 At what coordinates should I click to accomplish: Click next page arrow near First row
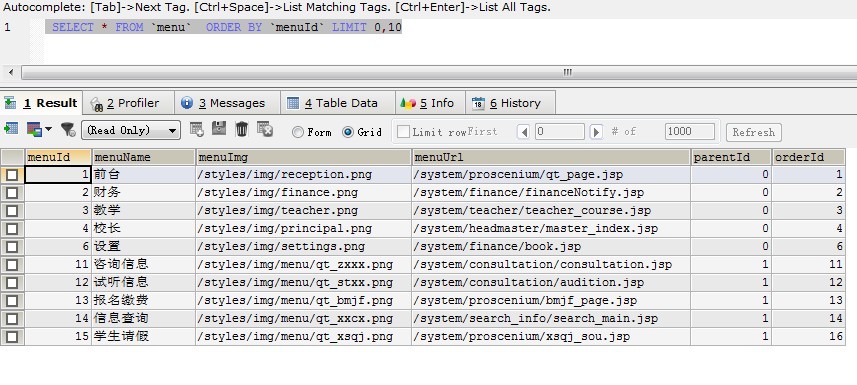point(596,132)
